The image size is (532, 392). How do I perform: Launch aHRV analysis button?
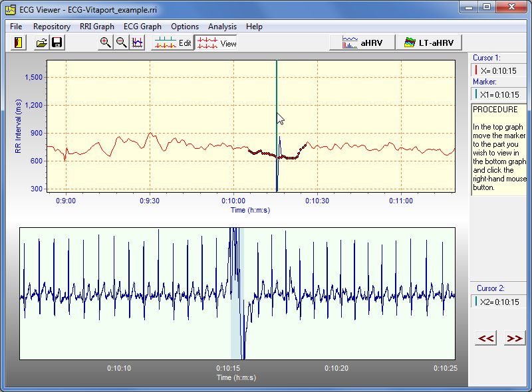point(362,43)
